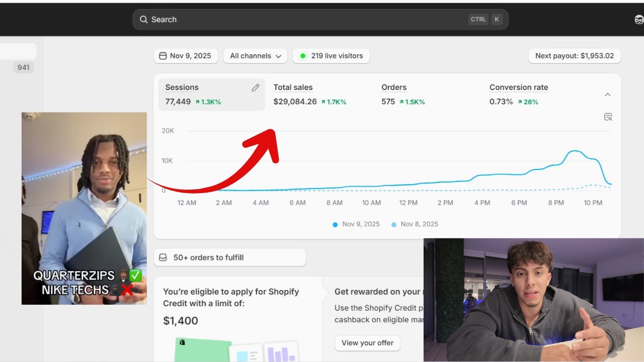The height and width of the screenshot is (362, 644).
Task: Click the Nov 9, 2025 legend dot
Action: 335,225
